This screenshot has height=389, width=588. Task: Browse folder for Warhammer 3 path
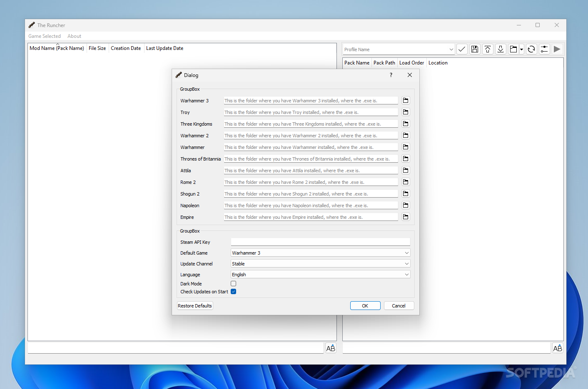(406, 100)
